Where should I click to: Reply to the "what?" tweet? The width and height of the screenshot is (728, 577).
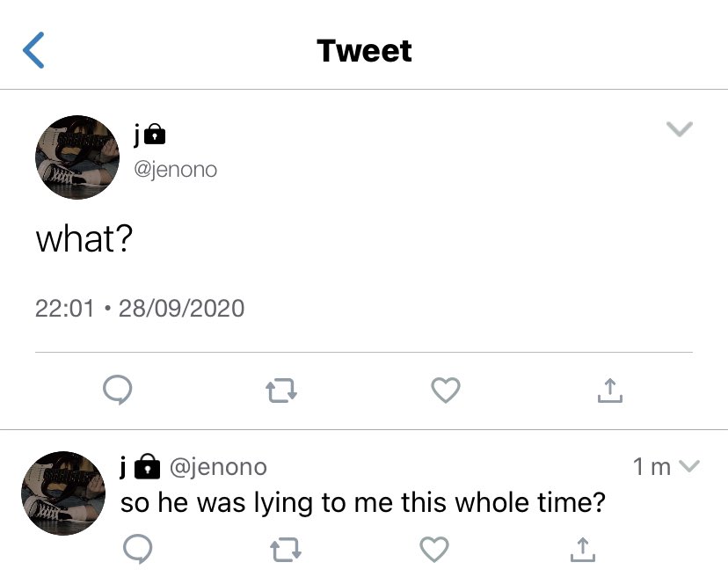(x=118, y=390)
